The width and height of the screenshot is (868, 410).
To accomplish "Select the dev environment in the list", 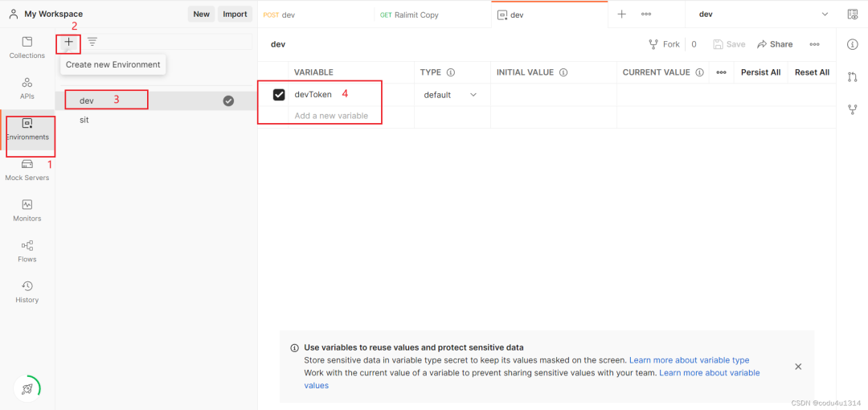I will pos(156,100).
